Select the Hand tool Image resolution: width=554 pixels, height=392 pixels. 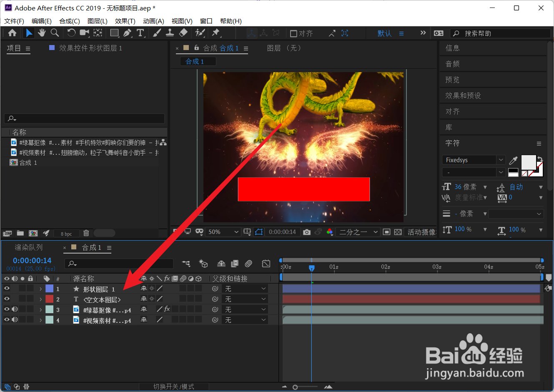click(x=42, y=33)
